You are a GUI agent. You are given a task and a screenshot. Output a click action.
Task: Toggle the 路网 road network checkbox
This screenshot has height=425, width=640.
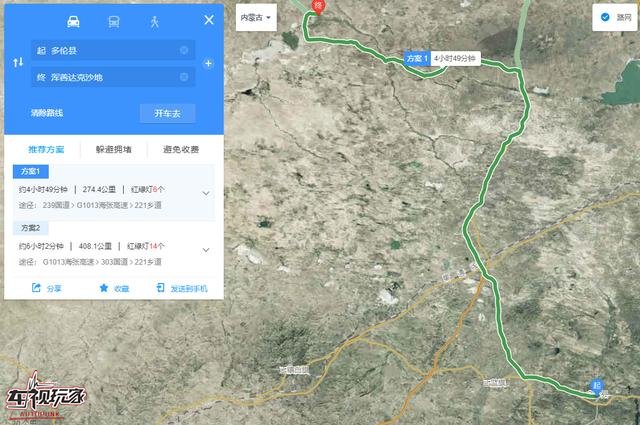click(x=605, y=17)
